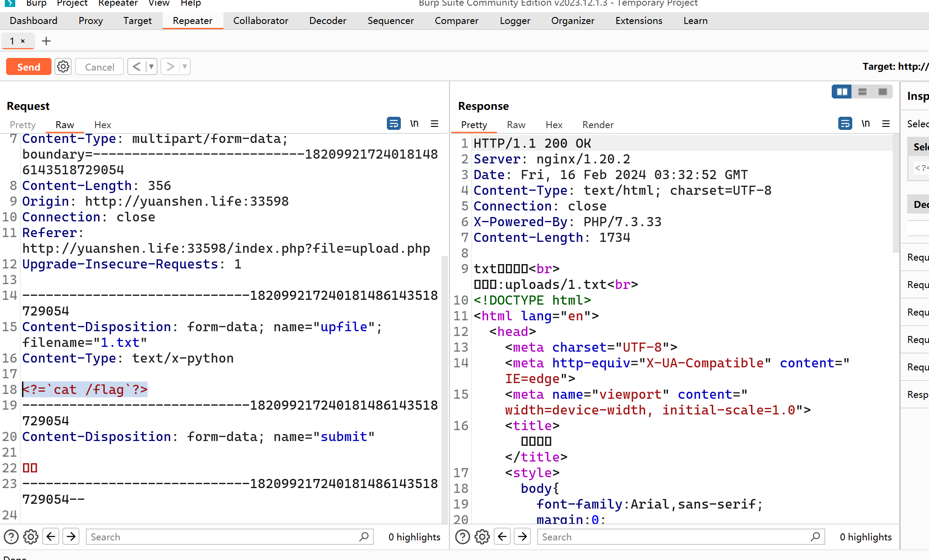The height and width of the screenshot is (560, 929).
Task: Click response pane vertical scrollbar
Action: point(896,194)
